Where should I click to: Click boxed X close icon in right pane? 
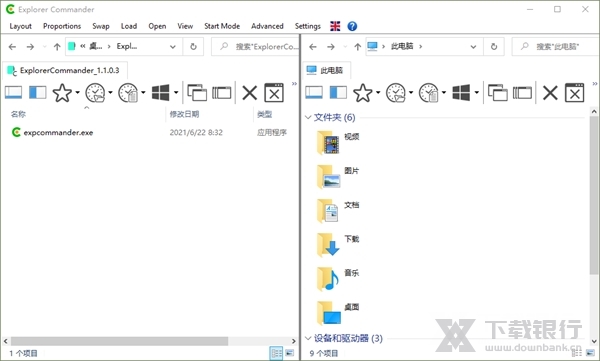tap(575, 93)
